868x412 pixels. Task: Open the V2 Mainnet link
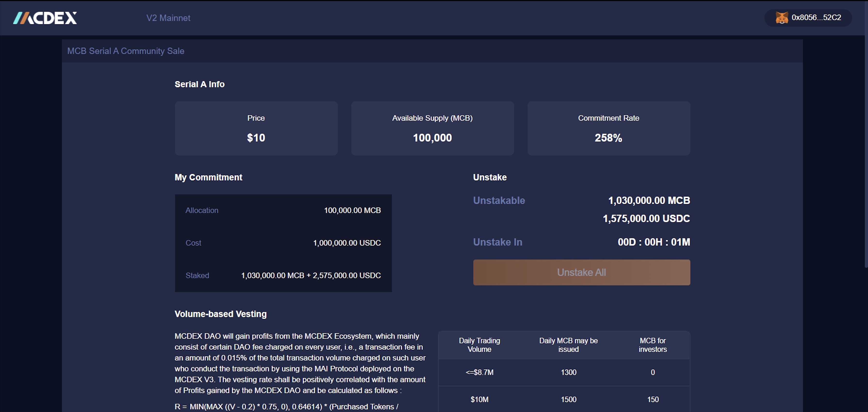(x=168, y=18)
